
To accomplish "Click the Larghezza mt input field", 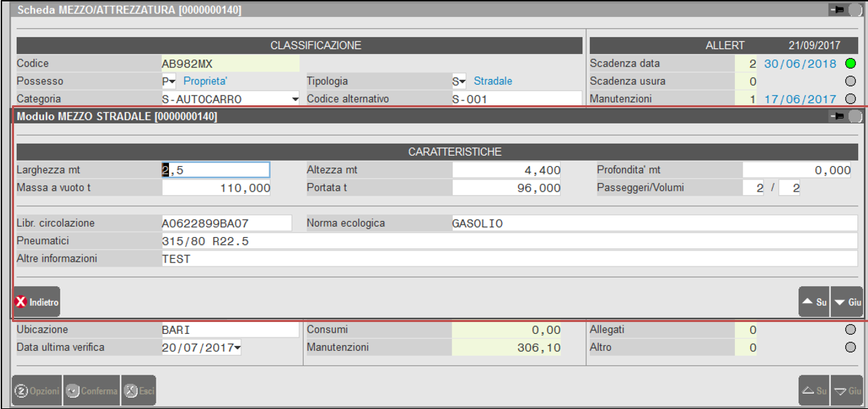I will [x=216, y=170].
